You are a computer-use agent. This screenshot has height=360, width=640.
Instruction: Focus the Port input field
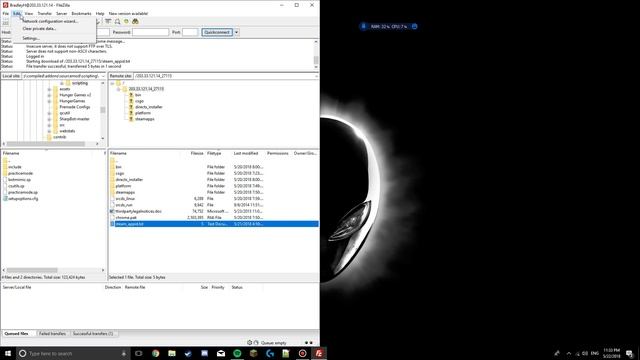click(190, 32)
